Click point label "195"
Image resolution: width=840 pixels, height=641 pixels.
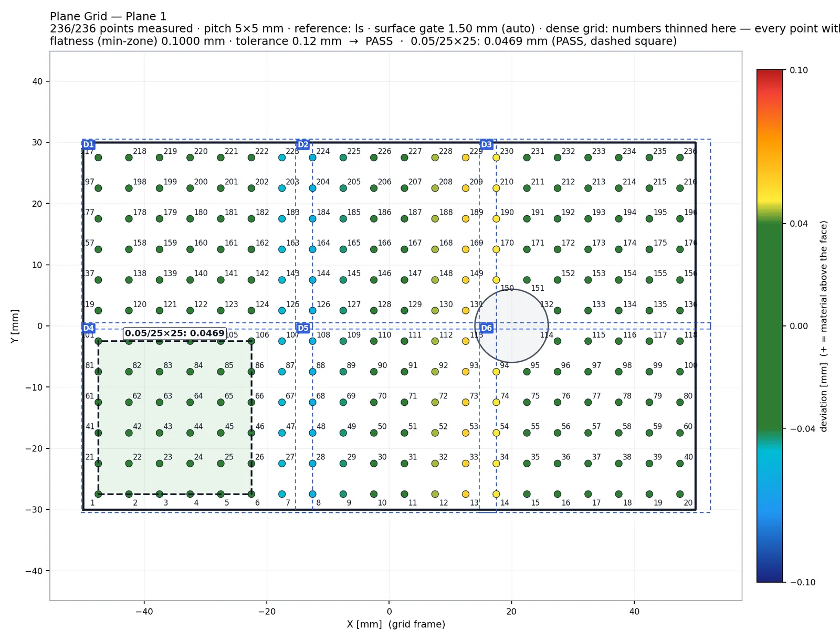660,213
